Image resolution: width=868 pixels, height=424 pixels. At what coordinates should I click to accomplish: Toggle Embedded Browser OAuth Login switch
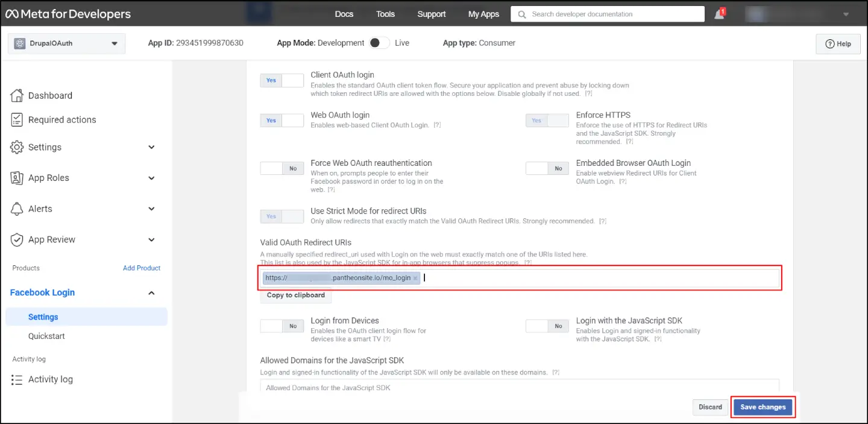click(547, 168)
